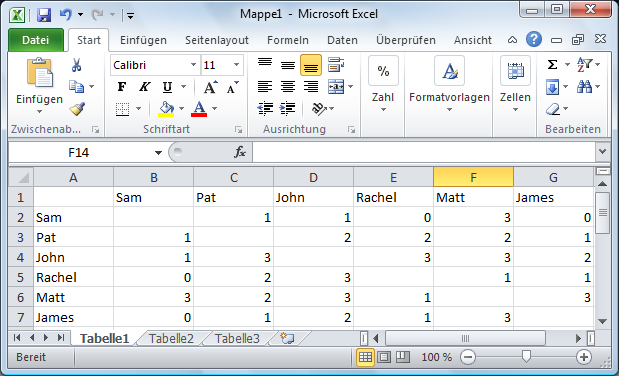Click the fill down arrow icon

coord(553,87)
